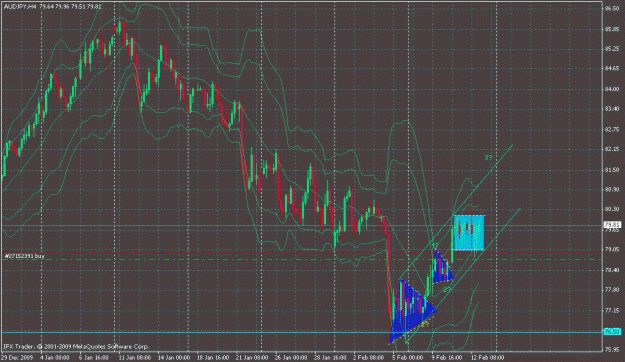This screenshot has width=625, height=362.
Task: Click the yellow '2?' label under large triangle
Action: click(x=425, y=324)
